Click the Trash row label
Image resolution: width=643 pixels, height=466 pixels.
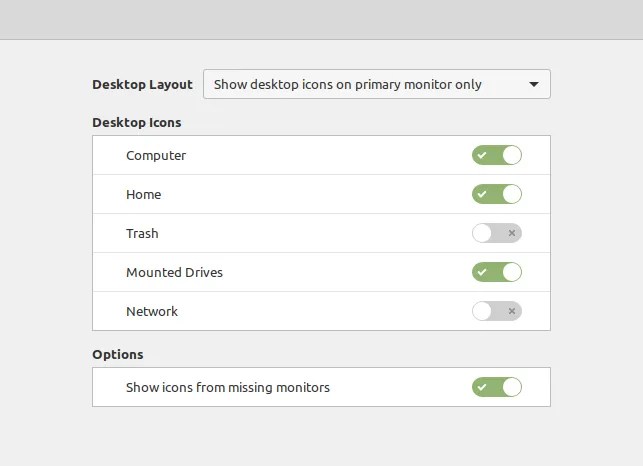click(142, 233)
